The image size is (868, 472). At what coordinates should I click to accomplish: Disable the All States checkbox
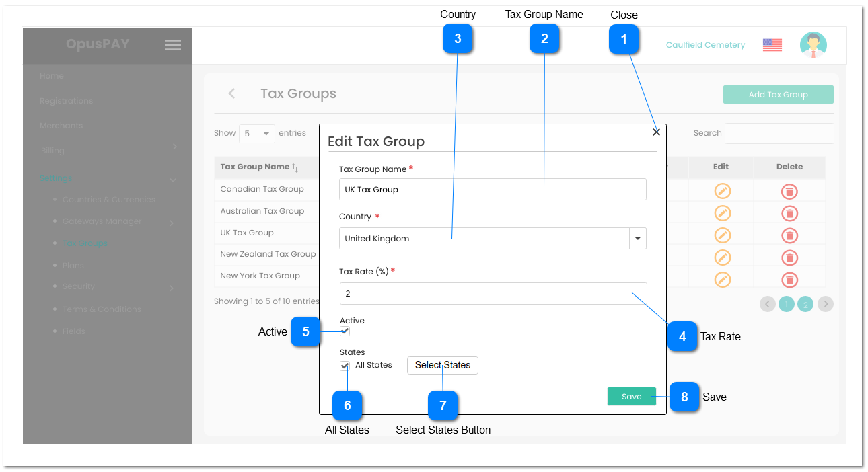click(x=345, y=365)
